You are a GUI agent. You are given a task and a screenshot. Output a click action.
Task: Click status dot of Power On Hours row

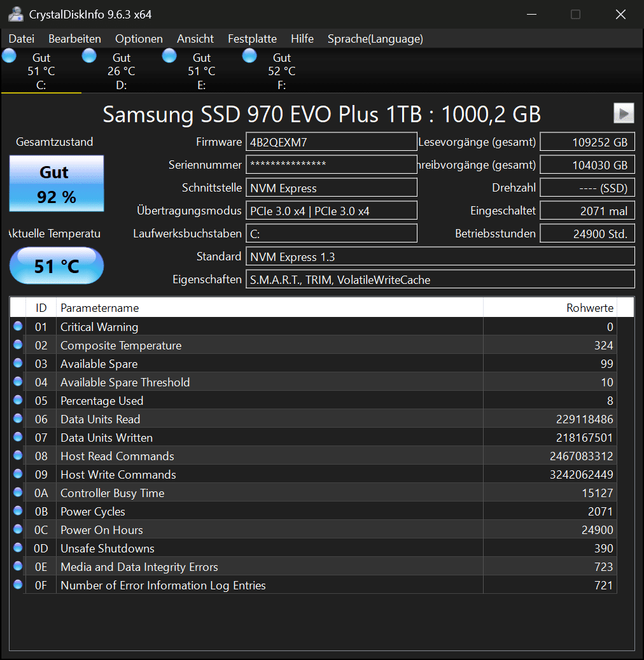[x=18, y=529]
